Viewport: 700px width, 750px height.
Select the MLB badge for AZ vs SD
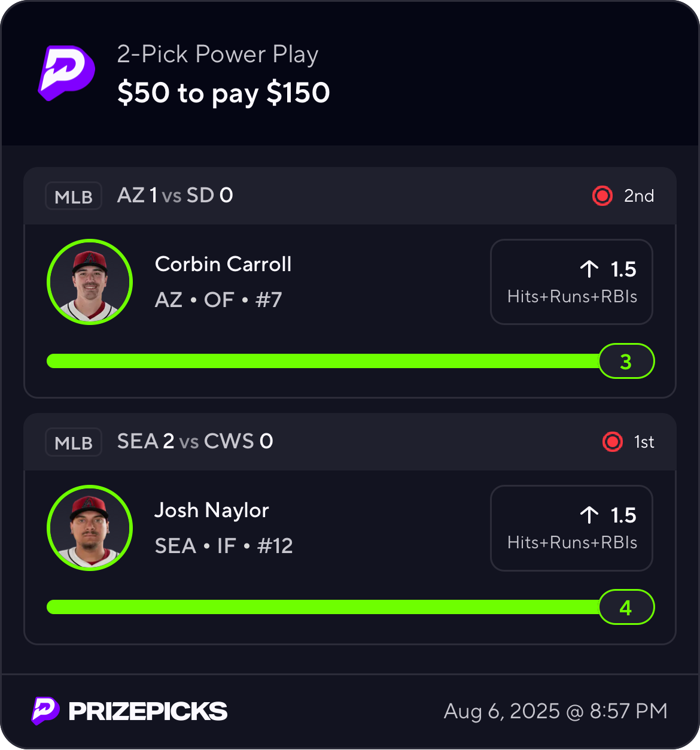point(74,196)
